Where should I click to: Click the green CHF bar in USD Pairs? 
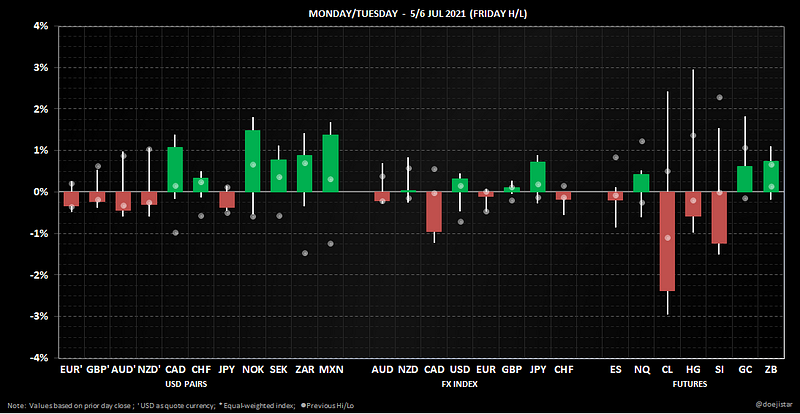coord(201,185)
